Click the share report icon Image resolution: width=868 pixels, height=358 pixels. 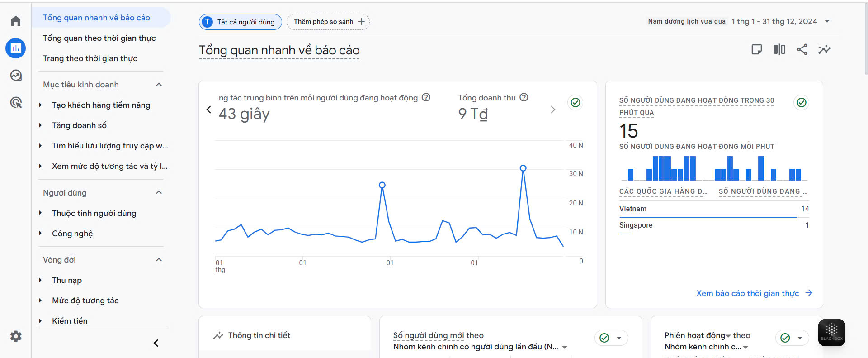pos(802,49)
